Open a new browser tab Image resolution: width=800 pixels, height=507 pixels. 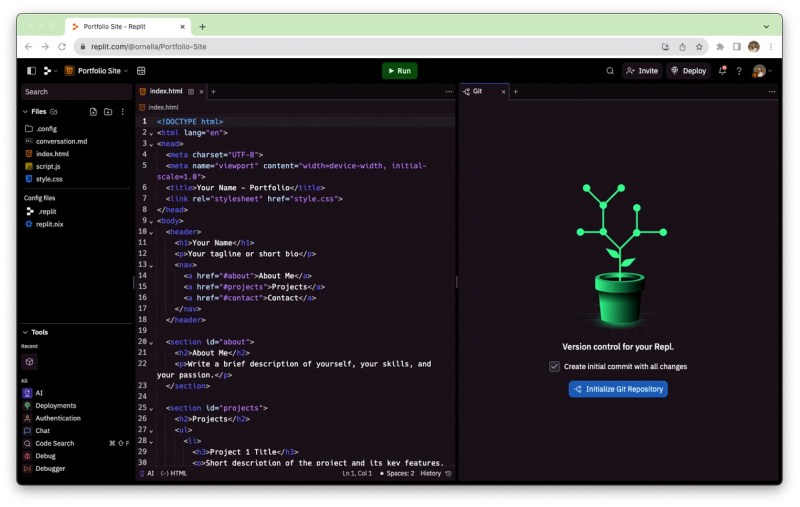coord(203,27)
